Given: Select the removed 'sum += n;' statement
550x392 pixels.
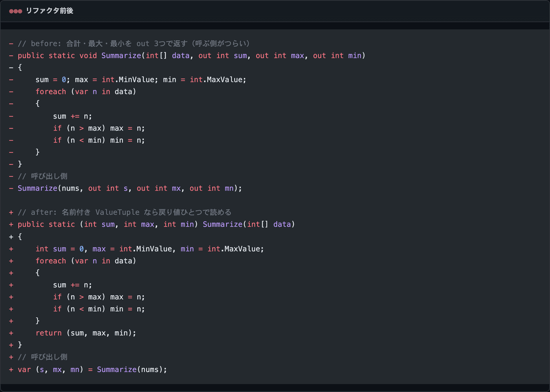Looking at the screenshot, I should (x=72, y=116).
